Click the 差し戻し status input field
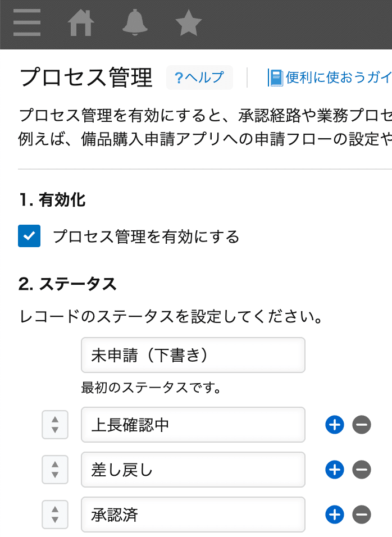 pos(193,470)
